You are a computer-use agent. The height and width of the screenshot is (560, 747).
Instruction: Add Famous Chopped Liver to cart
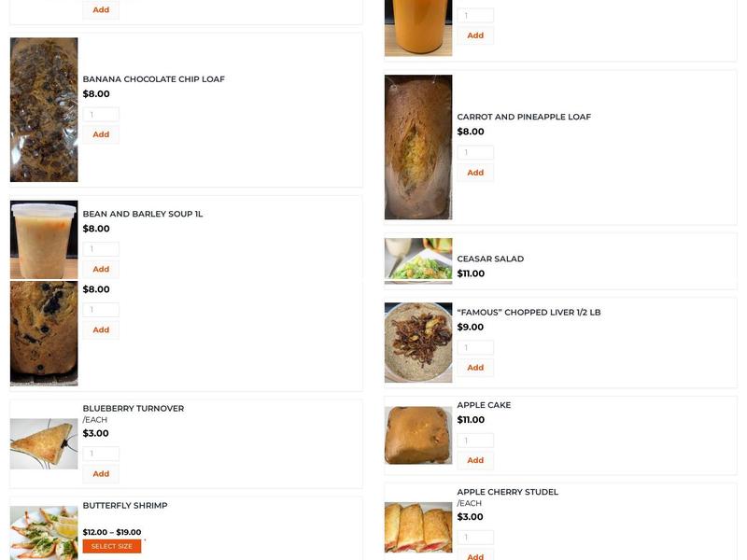475,368
